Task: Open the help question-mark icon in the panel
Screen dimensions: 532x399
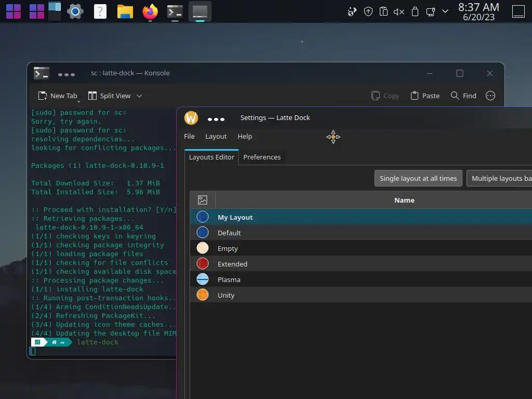Action: tap(100, 11)
